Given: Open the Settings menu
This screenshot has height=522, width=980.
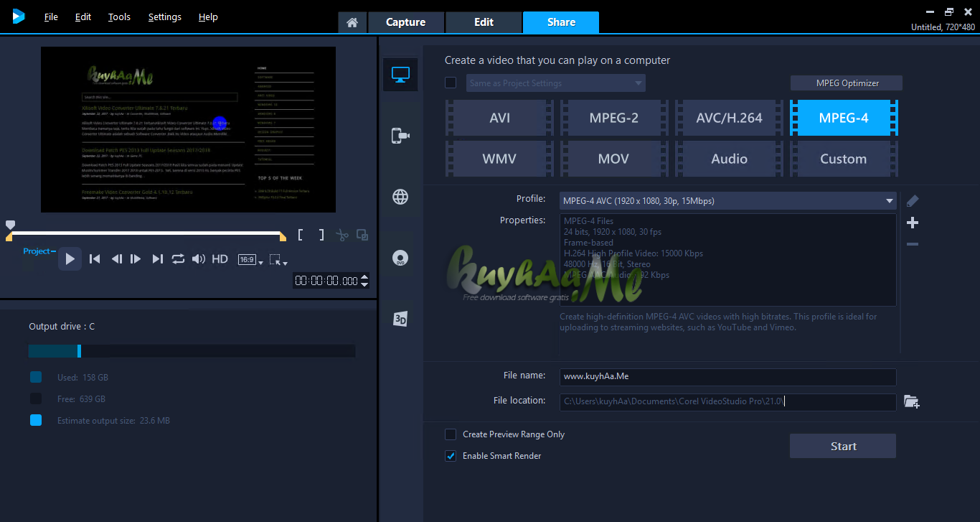Looking at the screenshot, I should (165, 17).
